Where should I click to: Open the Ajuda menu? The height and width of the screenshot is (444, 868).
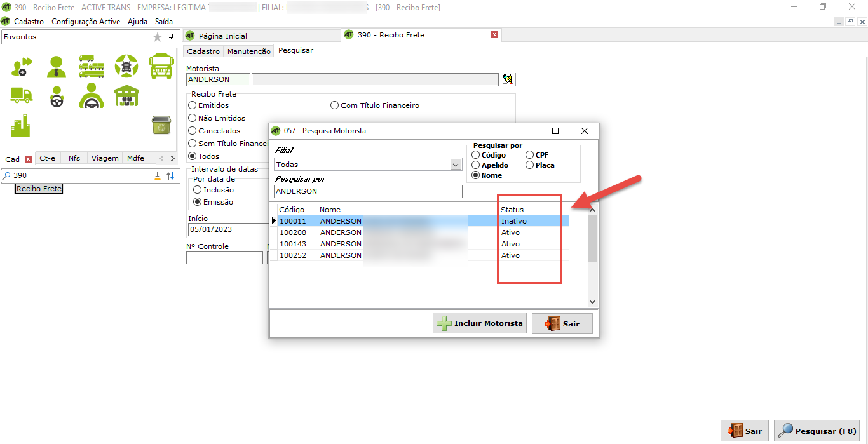[x=137, y=22]
